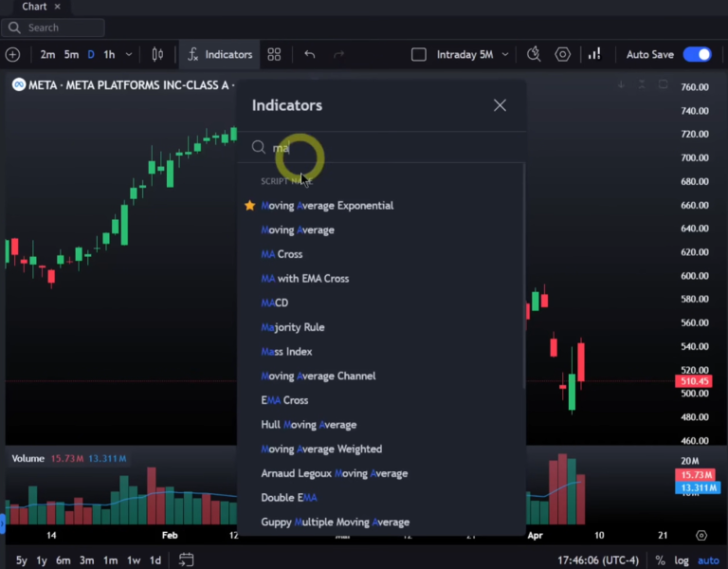The width and height of the screenshot is (728, 569).
Task: Open the candlestick chart style selector
Action: [157, 55]
